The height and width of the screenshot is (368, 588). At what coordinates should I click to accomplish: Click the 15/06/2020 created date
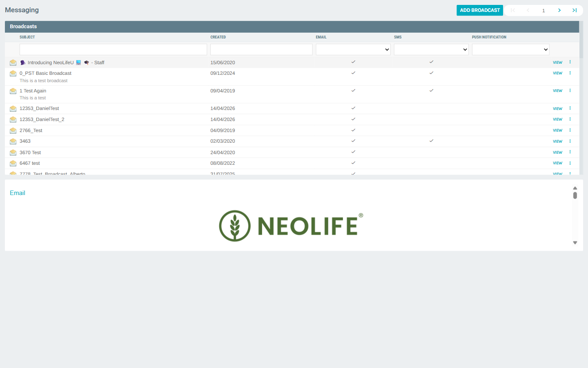tap(223, 63)
